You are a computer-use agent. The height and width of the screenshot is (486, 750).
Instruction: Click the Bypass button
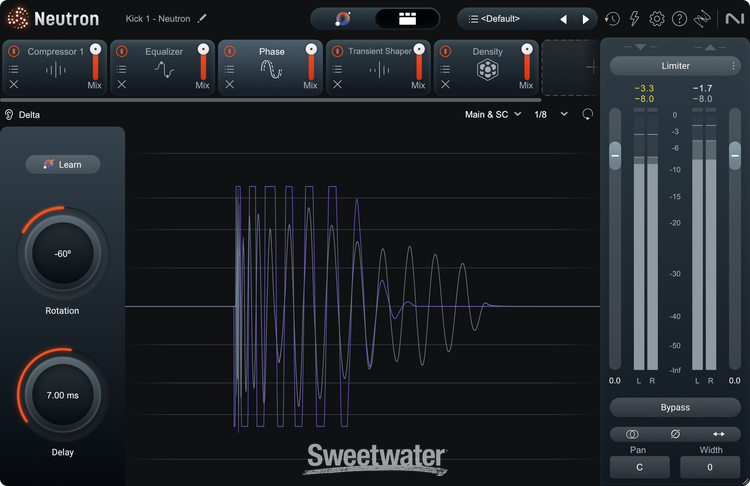pyautogui.click(x=675, y=408)
